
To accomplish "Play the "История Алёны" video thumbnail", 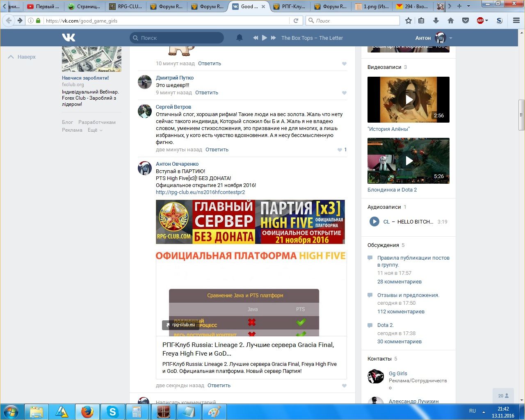I will click(x=409, y=100).
